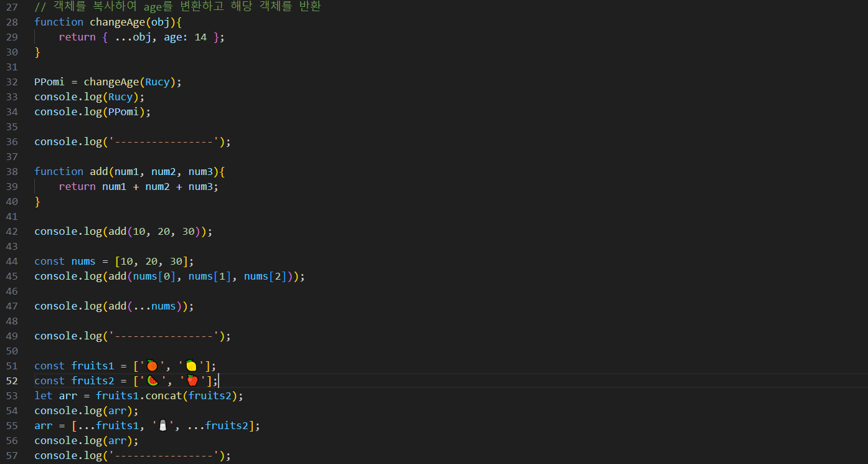868x464 pixels.
Task: Click line number 41 in the gutter
Action: [12, 216]
